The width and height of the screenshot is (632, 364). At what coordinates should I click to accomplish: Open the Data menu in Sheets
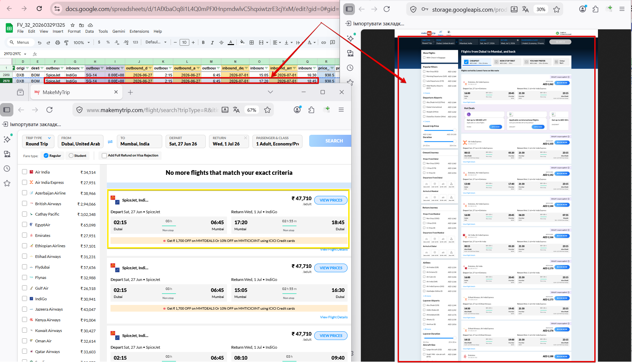coord(89,31)
